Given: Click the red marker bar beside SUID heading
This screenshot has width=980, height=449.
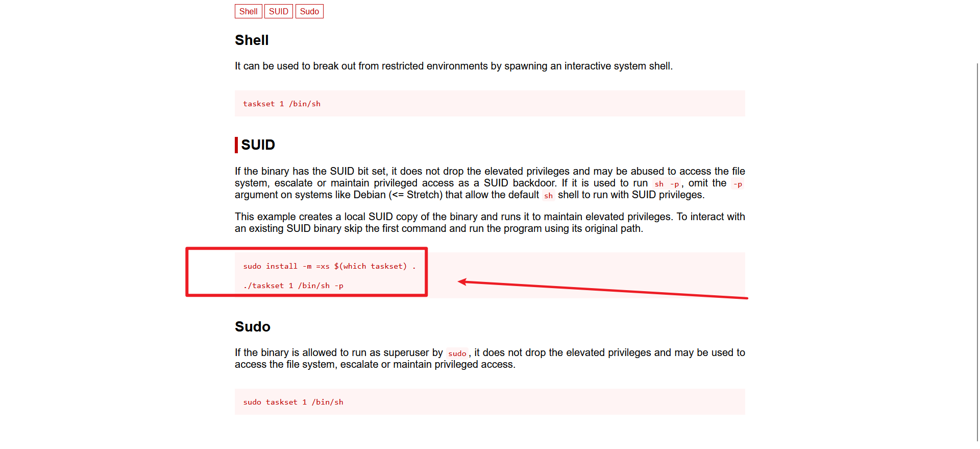Looking at the screenshot, I should [236, 145].
